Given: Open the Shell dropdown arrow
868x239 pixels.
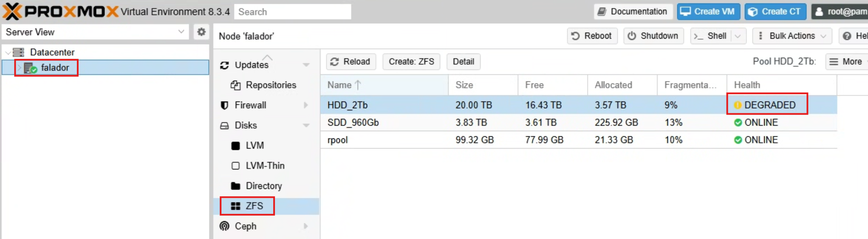Looking at the screenshot, I should tap(738, 36).
